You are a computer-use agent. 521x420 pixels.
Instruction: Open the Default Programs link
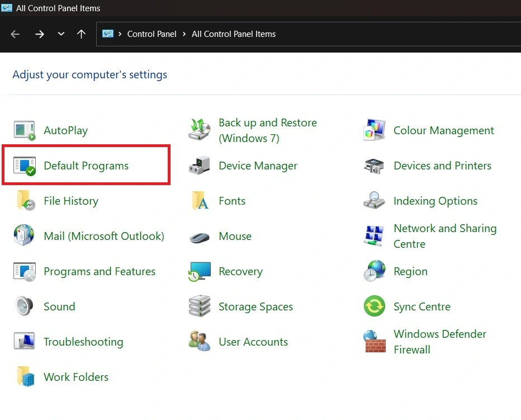click(x=86, y=166)
